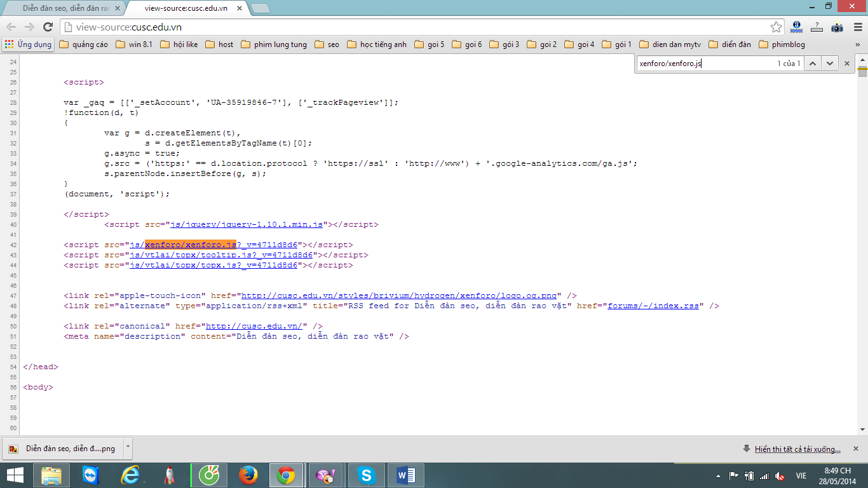The height and width of the screenshot is (488, 868).
Task: Click the scrollbar up arrow
Action: click(x=862, y=59)
